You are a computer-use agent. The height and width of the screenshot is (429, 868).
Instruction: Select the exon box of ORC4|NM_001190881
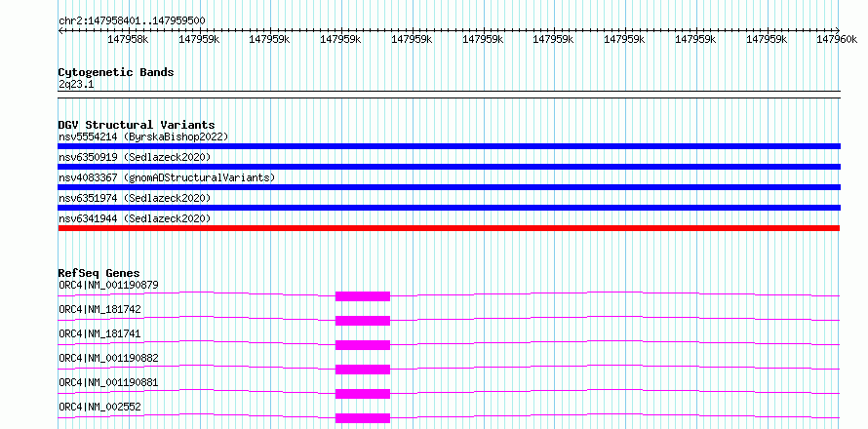coord(363,394)
